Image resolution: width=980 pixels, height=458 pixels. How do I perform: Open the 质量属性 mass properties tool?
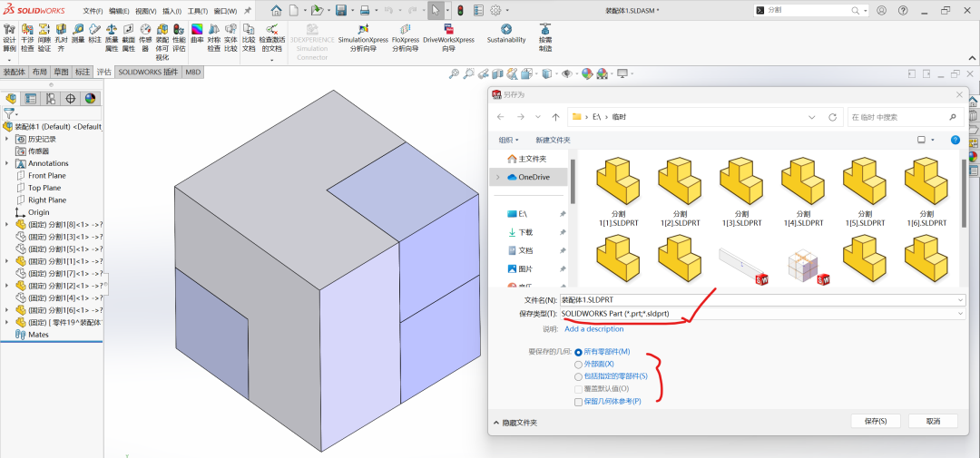click(x=112, y=39)
